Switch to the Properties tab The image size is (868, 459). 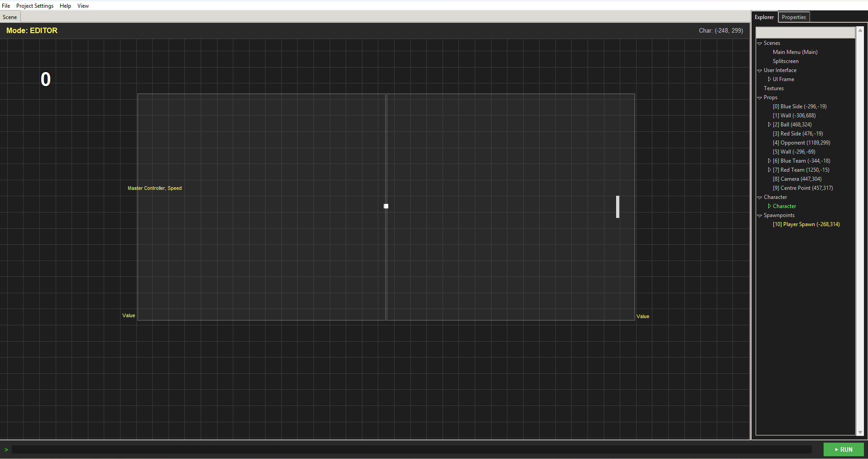(x=793, y=17)
